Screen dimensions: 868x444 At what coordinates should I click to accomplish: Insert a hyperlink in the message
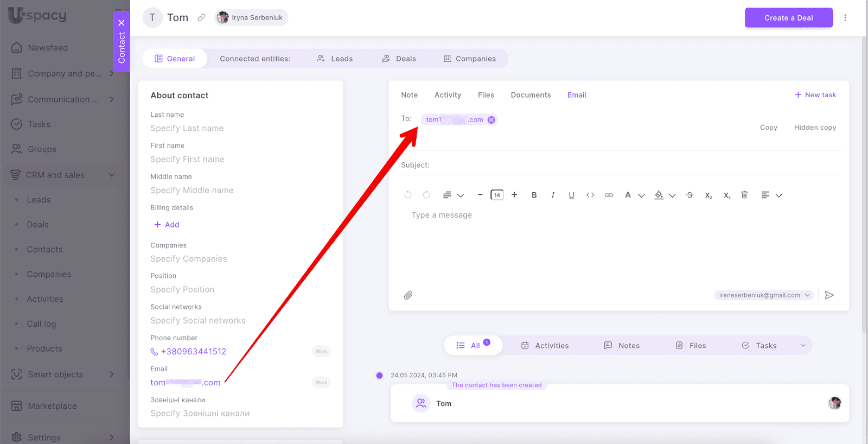(x=609, y=195)
